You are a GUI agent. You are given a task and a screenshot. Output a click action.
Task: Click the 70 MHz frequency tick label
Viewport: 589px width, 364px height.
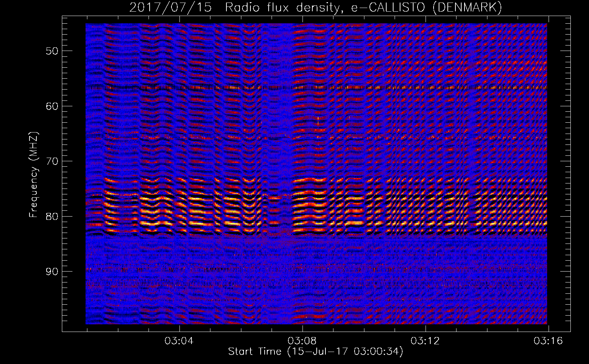52,161
